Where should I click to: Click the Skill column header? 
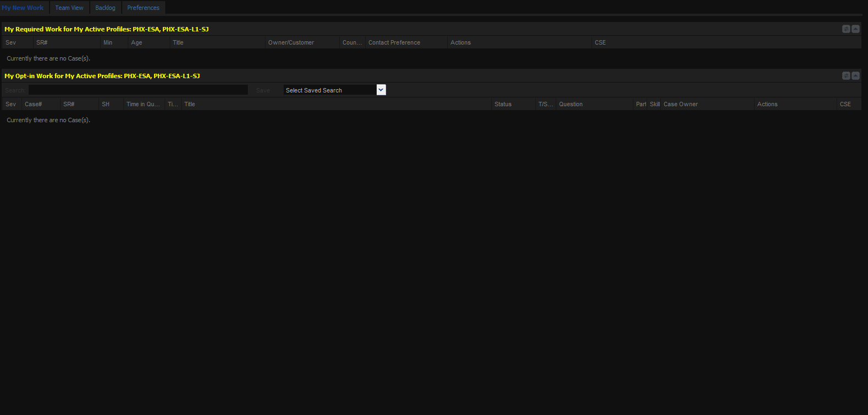pyautogui.click(x=654, y=104)
